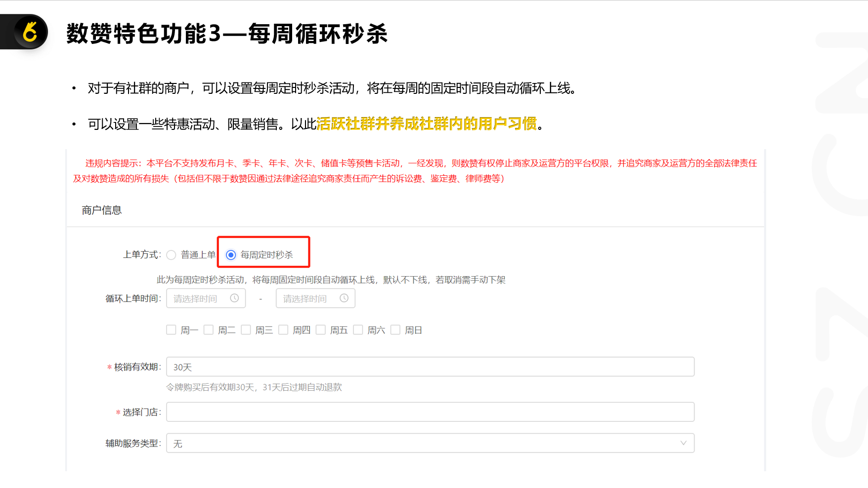Check the 周一 checkbox
868x488 pixels.
click(171, 329)
